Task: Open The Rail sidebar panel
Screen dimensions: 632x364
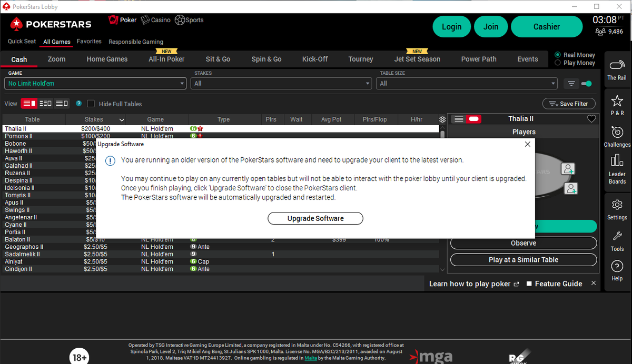Action: [x=617, y=69]
